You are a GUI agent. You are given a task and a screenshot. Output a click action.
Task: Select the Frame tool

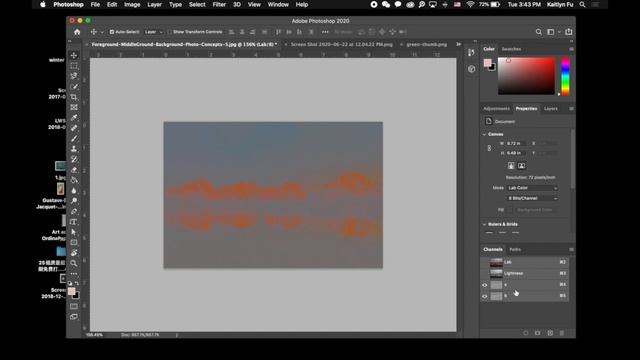pyautogui.click(x=74, y=107)
